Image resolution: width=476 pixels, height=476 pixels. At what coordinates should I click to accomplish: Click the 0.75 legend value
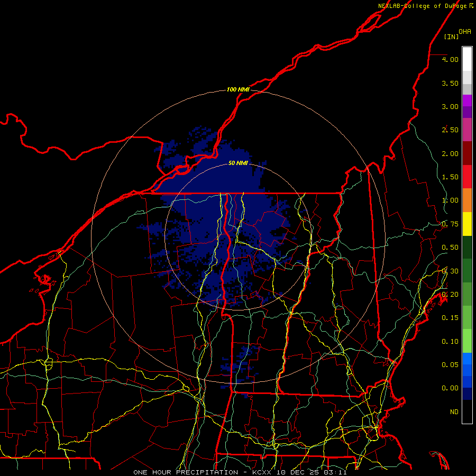(450, 224)
